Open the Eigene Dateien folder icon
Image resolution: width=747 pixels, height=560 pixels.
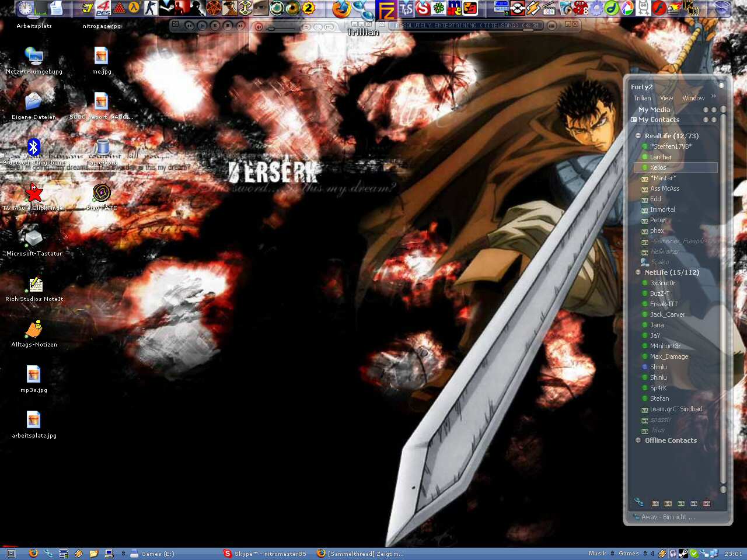pos(34,106)
